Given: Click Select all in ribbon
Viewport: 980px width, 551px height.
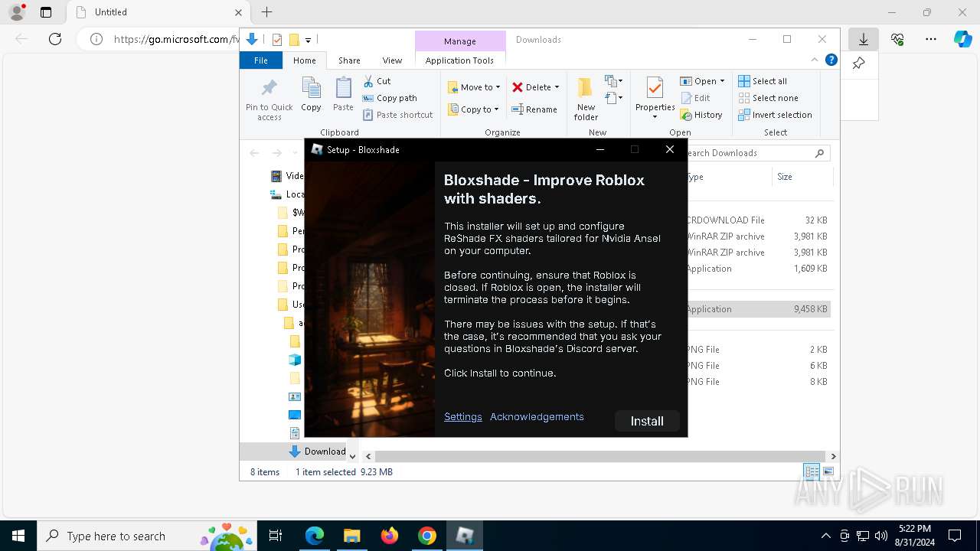Looking at the screenshot, I should click(x=763, y=81).
